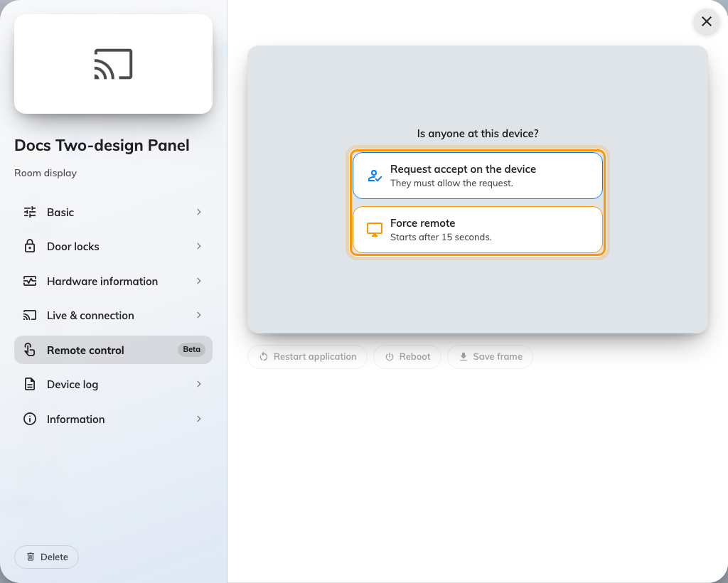Image resolution: width=728 pixels, height=583 pixels.
Task: Open the Device log section
Action: click(113, 384)
